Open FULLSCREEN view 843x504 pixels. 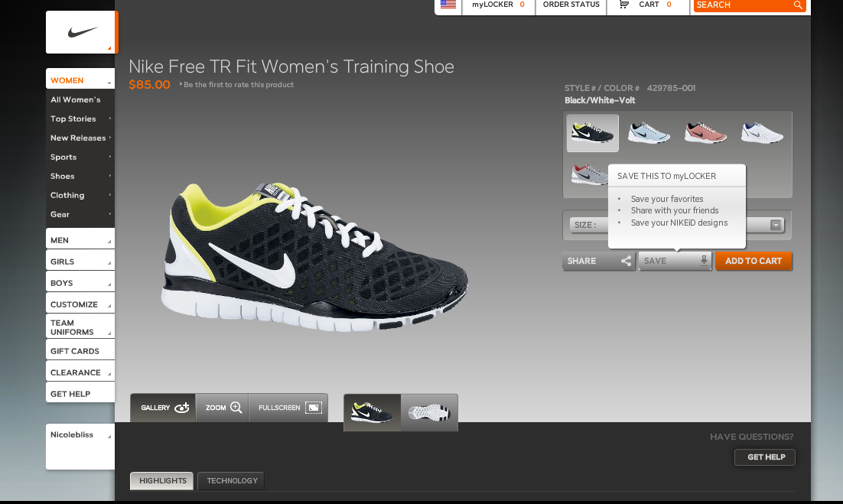pos(288,408)
